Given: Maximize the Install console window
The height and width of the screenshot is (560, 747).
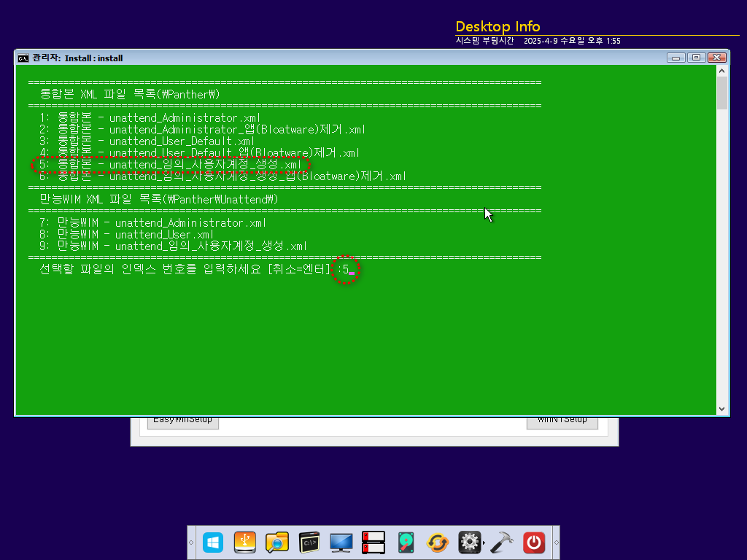Looking at the screenshot, I should pos(696,58).
